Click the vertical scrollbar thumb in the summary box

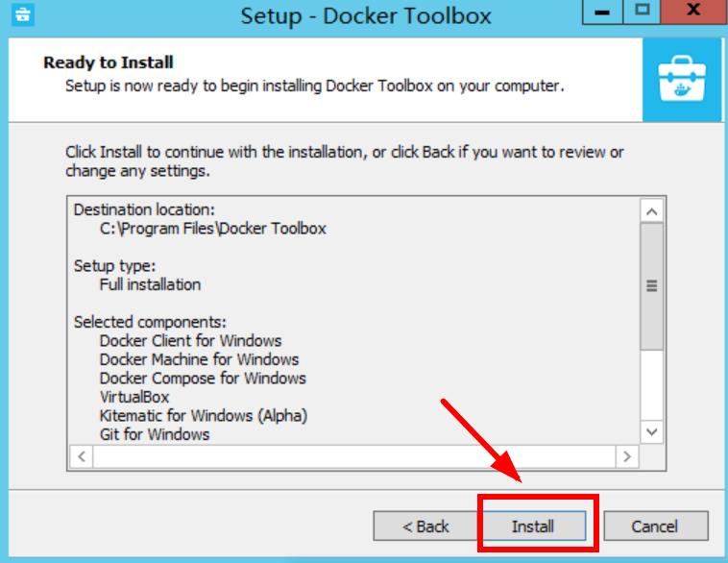click(x=651, y=286)
